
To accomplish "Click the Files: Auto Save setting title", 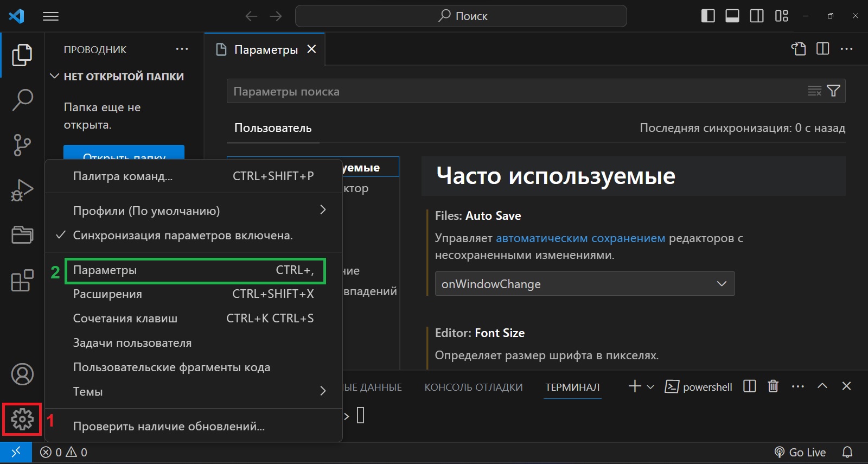I will tap(478, 215).
